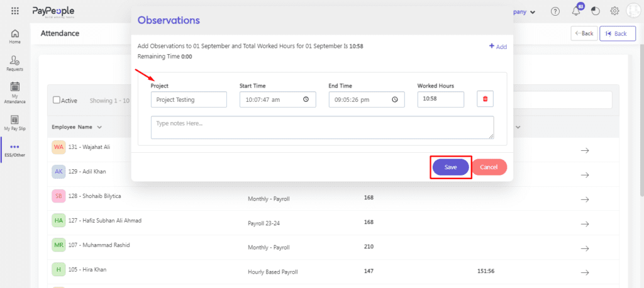Open settings gear icon
This screenshot has width=644, height=288.
[x=614, y=11]
